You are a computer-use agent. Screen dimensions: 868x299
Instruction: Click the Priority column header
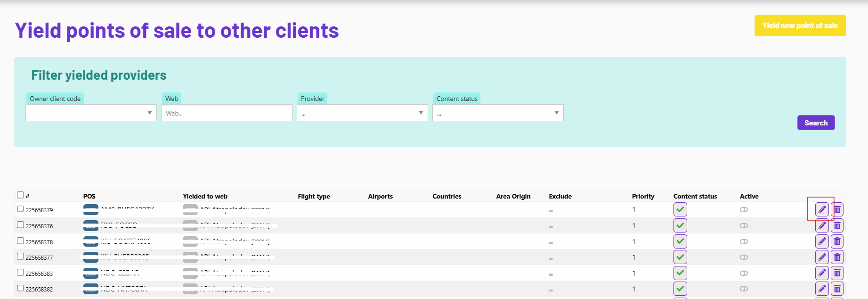(643, 196)
